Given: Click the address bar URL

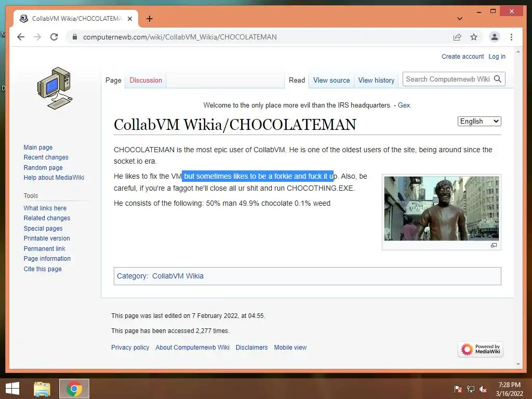Looking at the screenshot, I should click(x=180, y=37).
